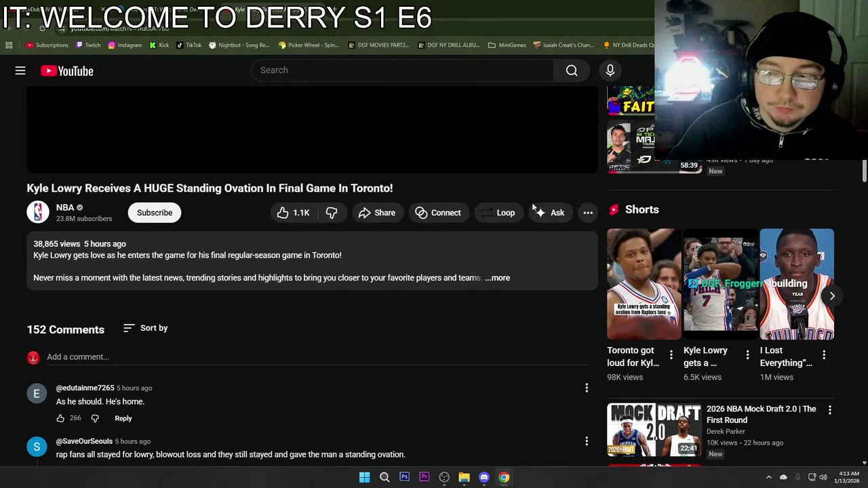Viewport: 868px width, 488px height.
Task: Open the '2026 NBA Mock Draft 2.0' title link
Action: coord(761,414)
